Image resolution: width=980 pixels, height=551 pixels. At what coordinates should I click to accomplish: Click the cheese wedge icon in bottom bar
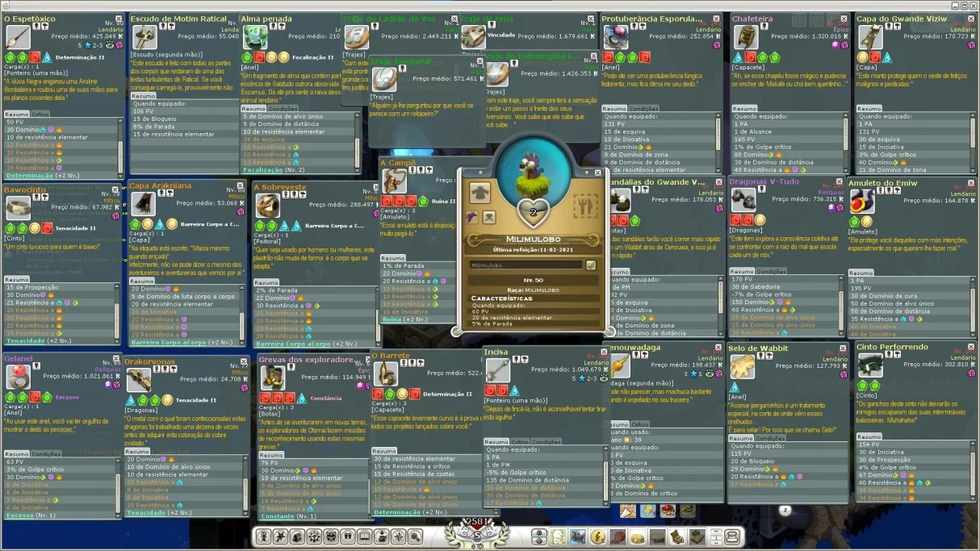click(638, 538)
